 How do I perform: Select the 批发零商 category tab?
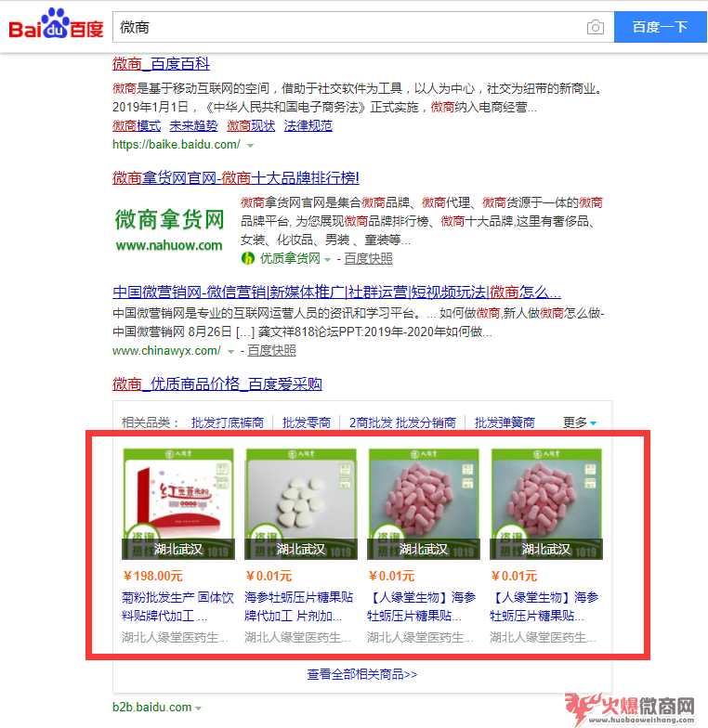point(307,422)
